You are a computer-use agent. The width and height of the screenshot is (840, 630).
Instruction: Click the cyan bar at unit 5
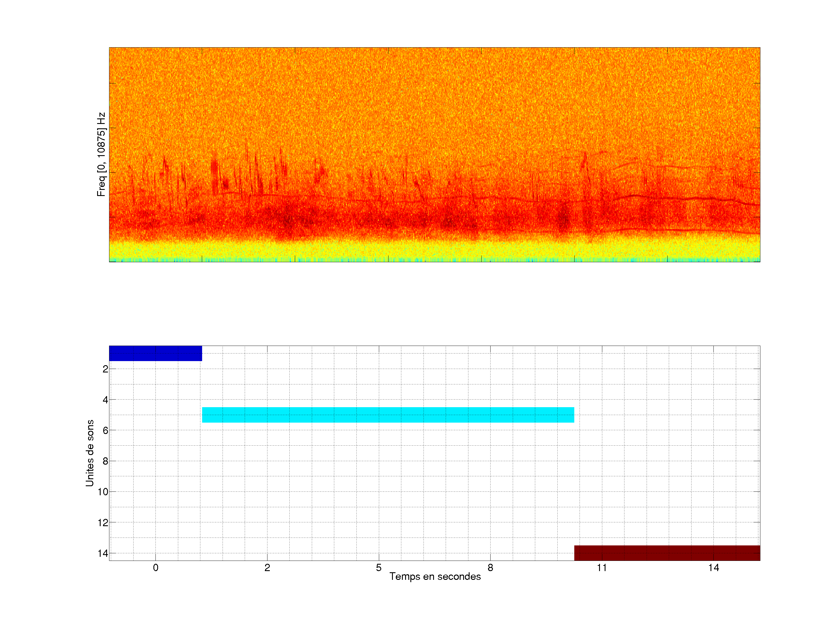[x=388, y=415]
